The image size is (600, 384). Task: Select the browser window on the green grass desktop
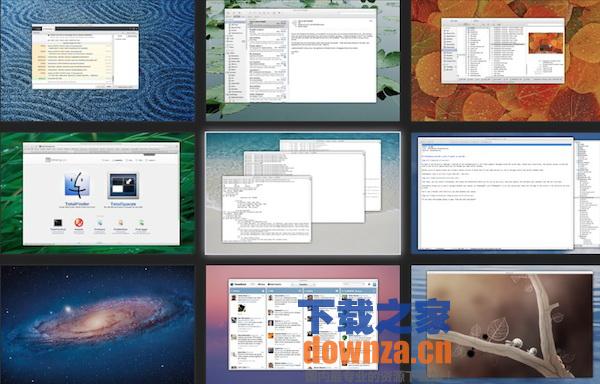(x=101, y=194)
